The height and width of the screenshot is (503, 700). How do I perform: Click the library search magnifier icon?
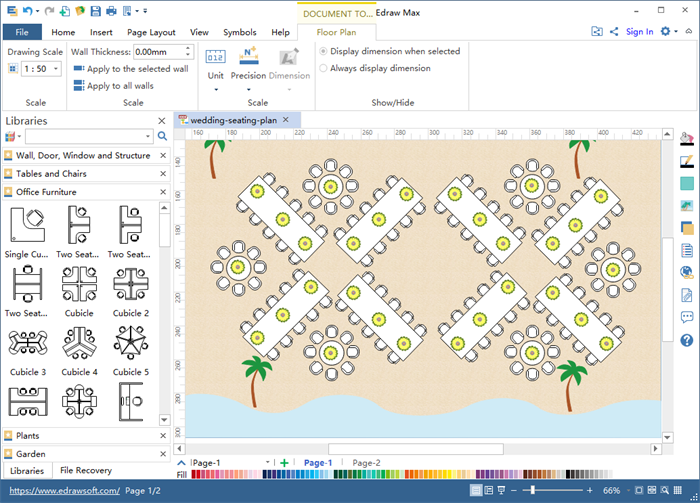tap(162, 136)
